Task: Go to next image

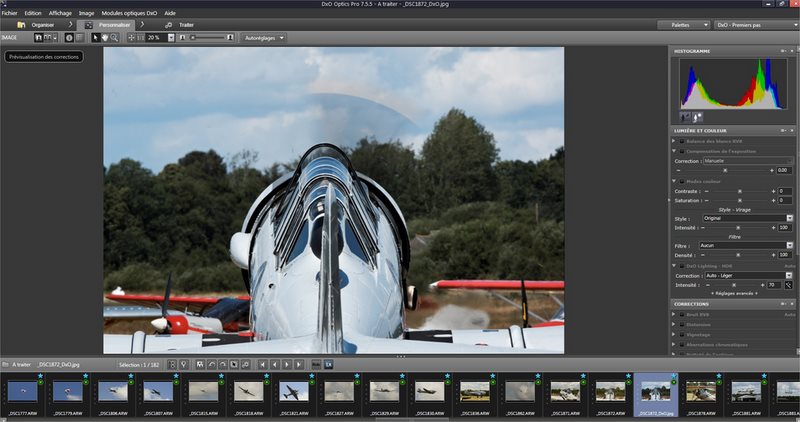Action: coord(287,365)
